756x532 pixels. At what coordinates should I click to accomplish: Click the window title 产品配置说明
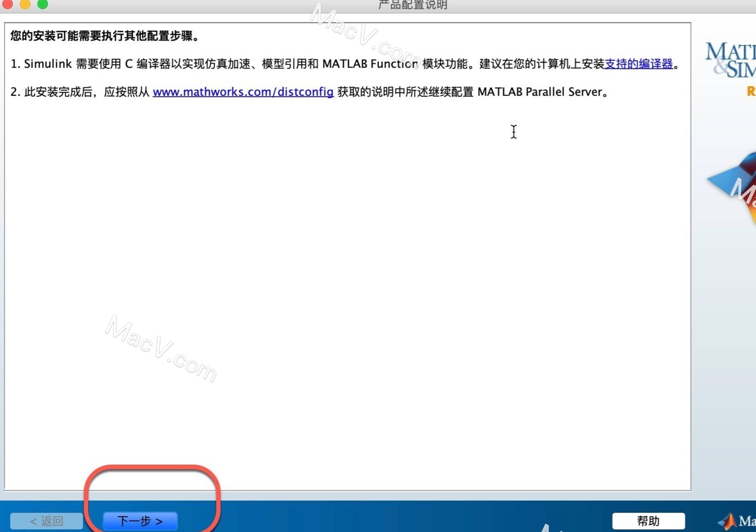pos(412,5)
